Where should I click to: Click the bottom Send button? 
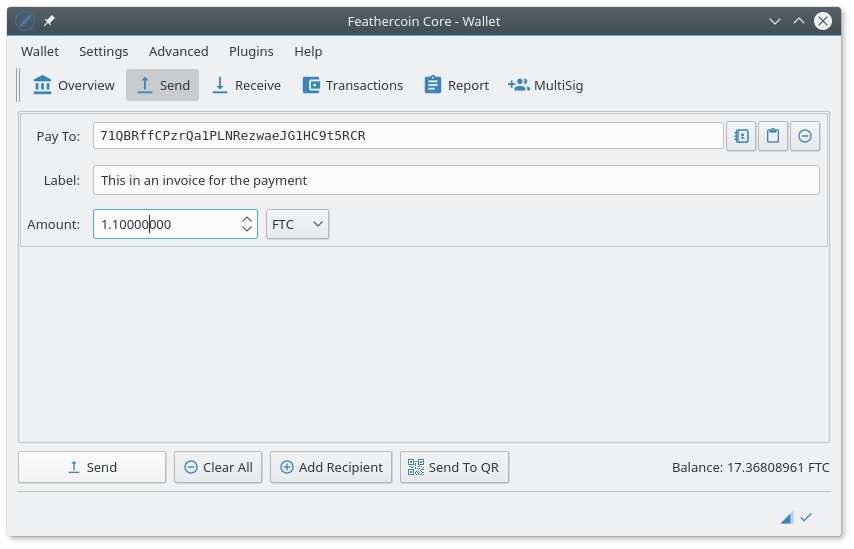point(92,467)
